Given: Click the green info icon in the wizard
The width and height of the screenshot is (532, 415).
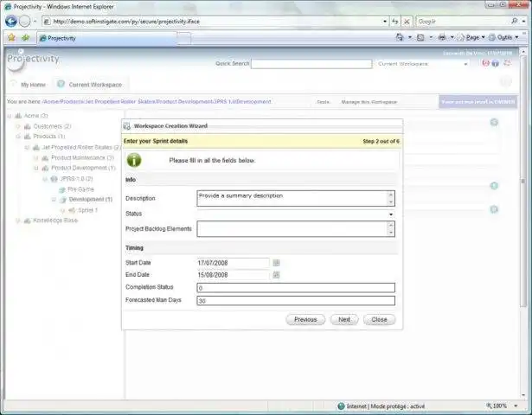Looking at the screenshot, I should pyautogui.click(x=134, y=160).
